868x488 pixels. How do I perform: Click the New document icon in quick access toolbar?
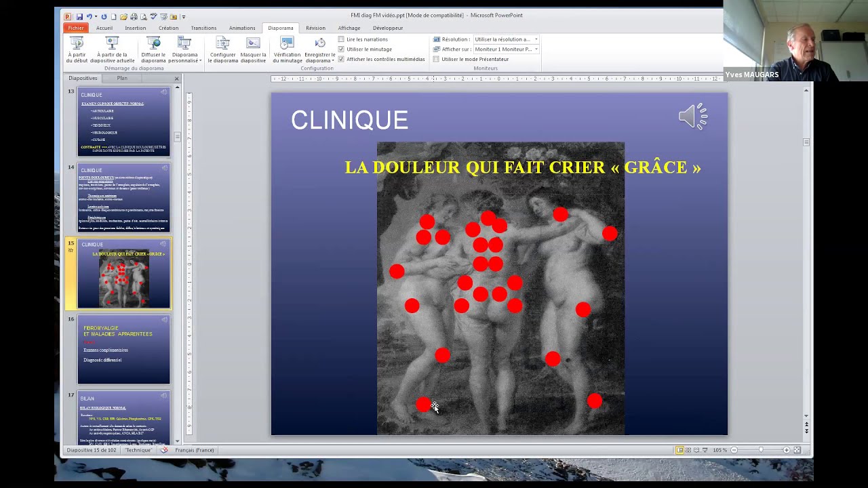(113, 17)
